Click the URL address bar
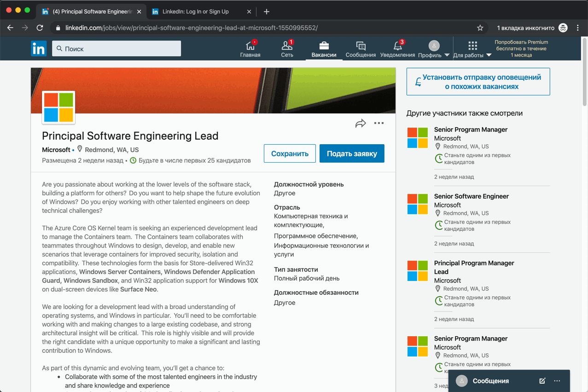Viewport: 588px width, 392px height. pyautogui.click(x=269, y=28)
